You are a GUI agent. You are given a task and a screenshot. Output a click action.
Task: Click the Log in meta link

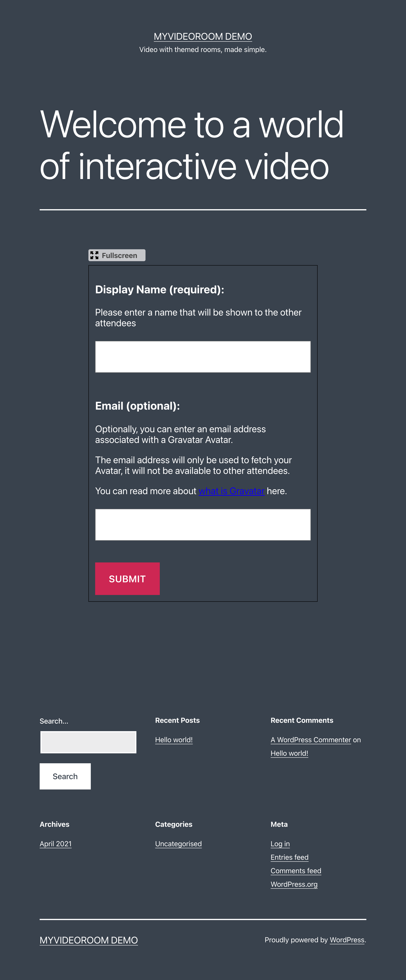coord(280,843)
